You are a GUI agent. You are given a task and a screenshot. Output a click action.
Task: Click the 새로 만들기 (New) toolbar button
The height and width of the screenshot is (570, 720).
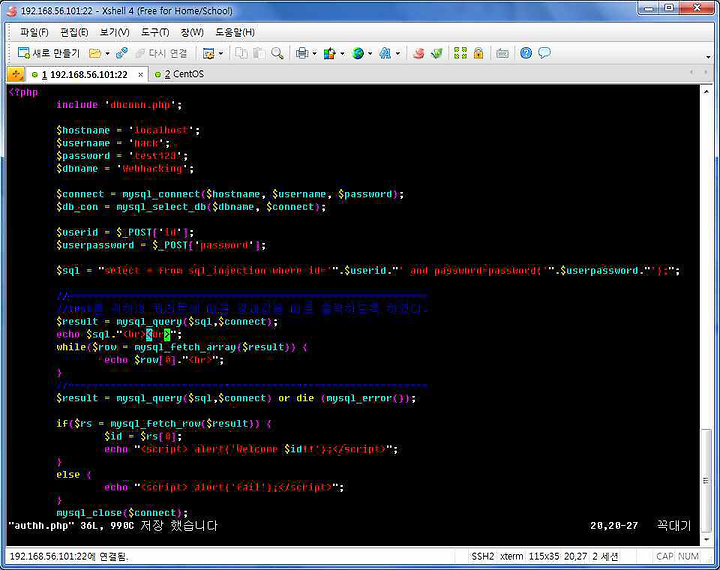pyautogui.click(x=49, y=53)
